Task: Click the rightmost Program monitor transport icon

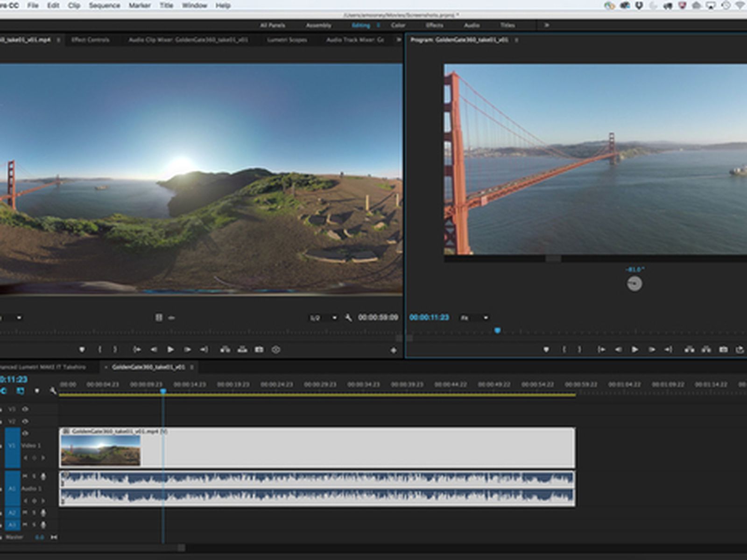Action: [x=740, y=350]
